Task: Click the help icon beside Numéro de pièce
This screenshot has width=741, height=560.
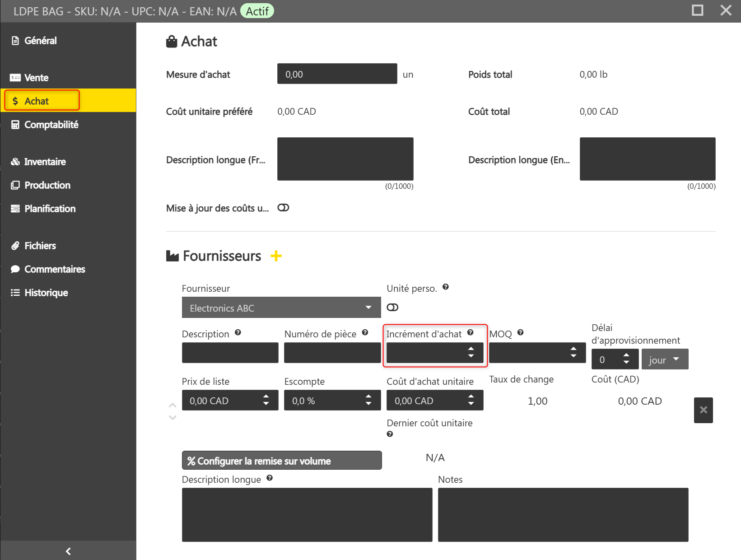Action: [365, 332]
